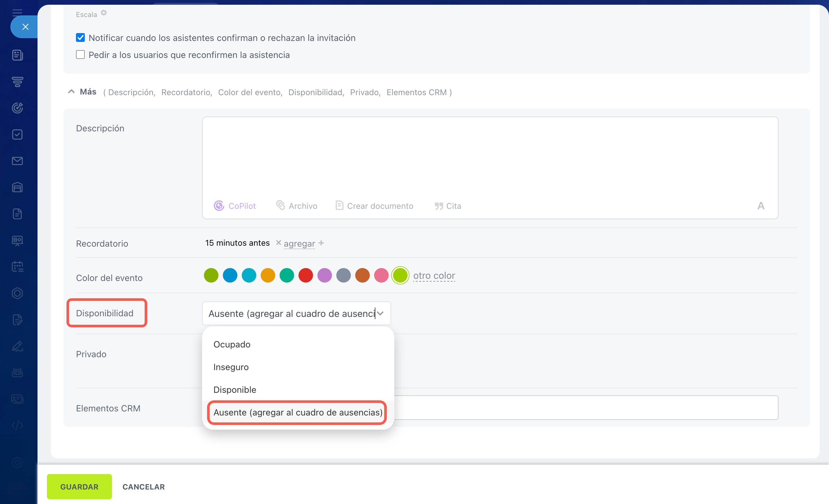
Task: Uncheck Notificar cuando los asistentes confirman
Action: tap(80, 38)
